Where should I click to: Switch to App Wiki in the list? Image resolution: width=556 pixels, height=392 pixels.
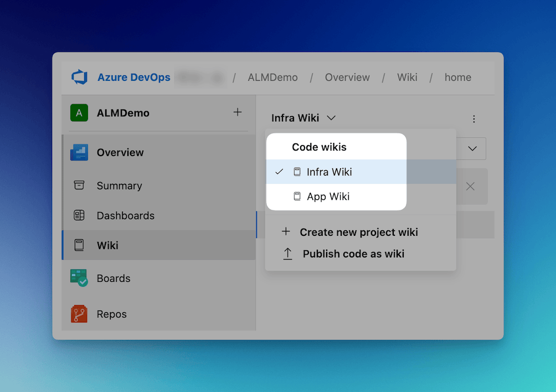328,197
